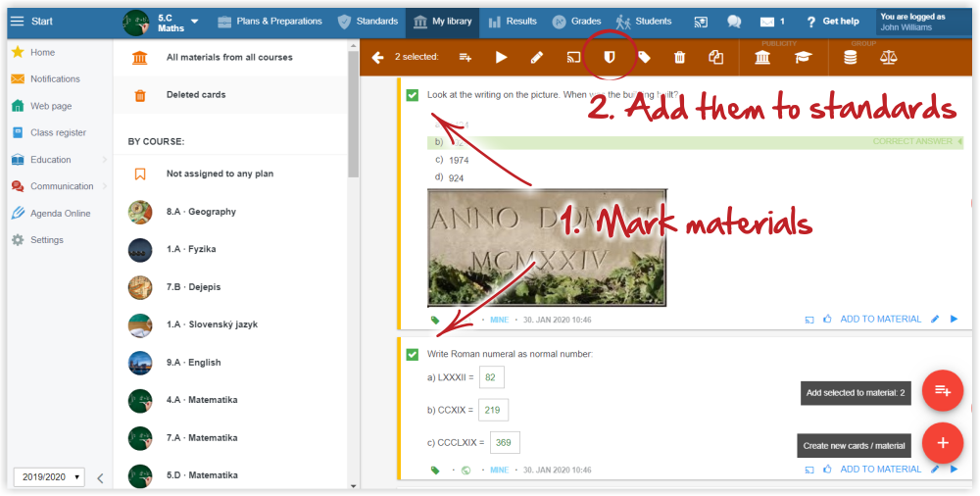Click the screen cast icon in header
This screenshot has height=496, width=980.
(x=701, y=22)
